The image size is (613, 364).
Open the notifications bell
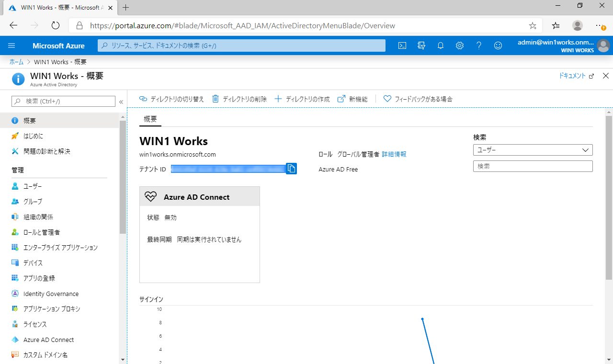click(x=441, y=45)
